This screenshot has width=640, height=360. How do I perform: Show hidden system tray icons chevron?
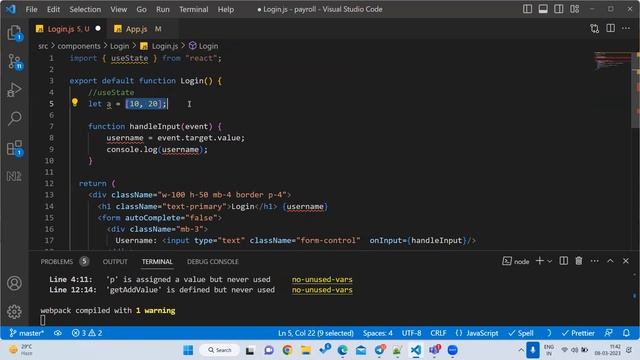coord(521,350)
